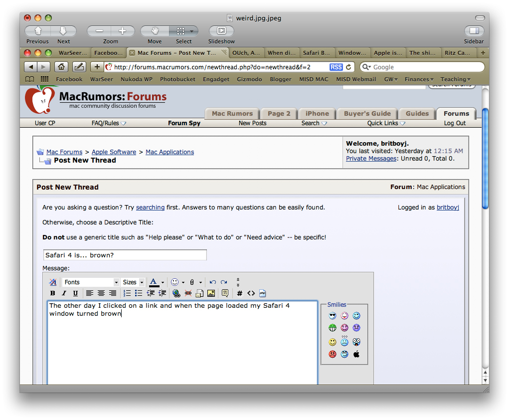
Task: Insert a hyperlink with globe icon
Action: (176, 293)
